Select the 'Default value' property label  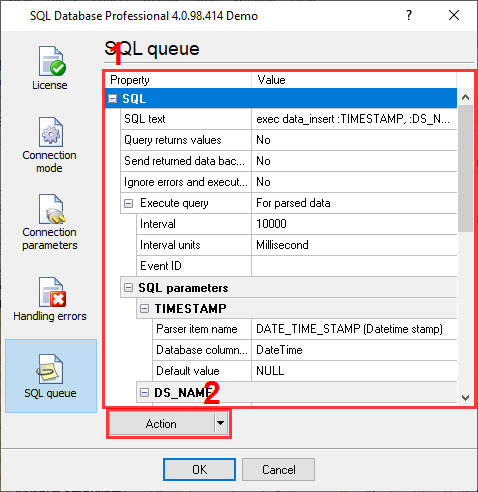click(x=202, y=371)
